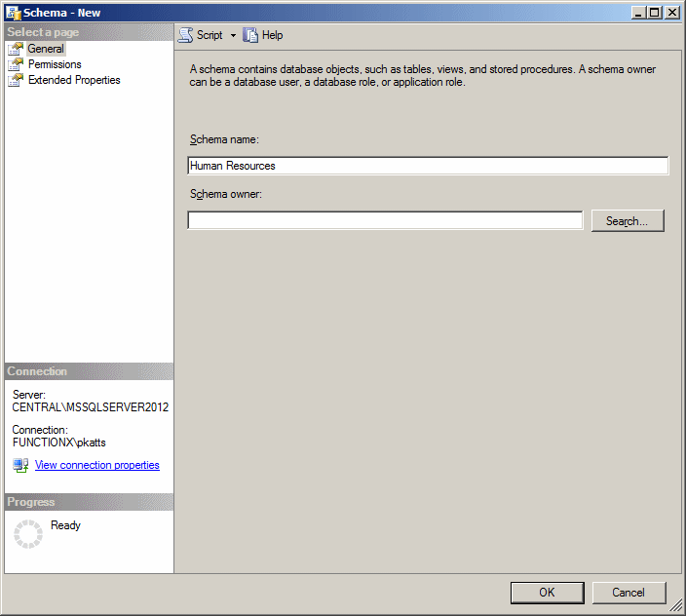The image size is (686, 616).
Task: Select the General page
Action: pos(46,49)
